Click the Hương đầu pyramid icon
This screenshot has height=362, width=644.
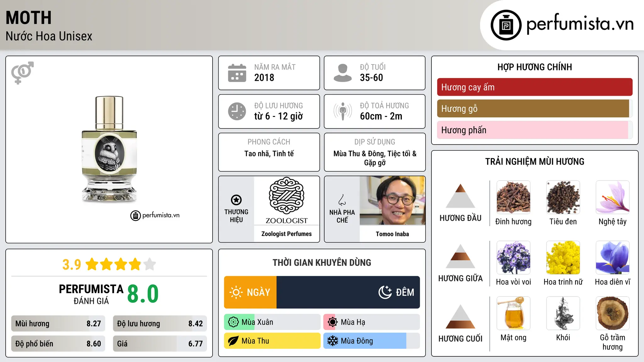pyautogui.click(x=460, y=196)
